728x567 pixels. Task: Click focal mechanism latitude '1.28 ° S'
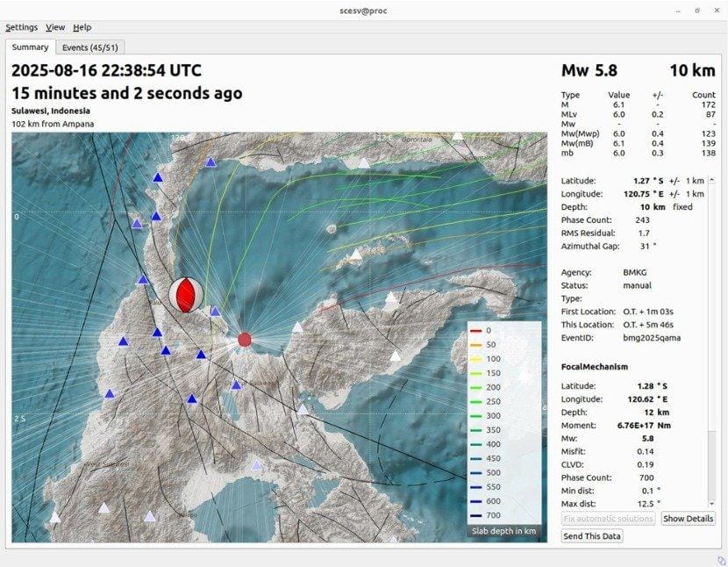653,386
